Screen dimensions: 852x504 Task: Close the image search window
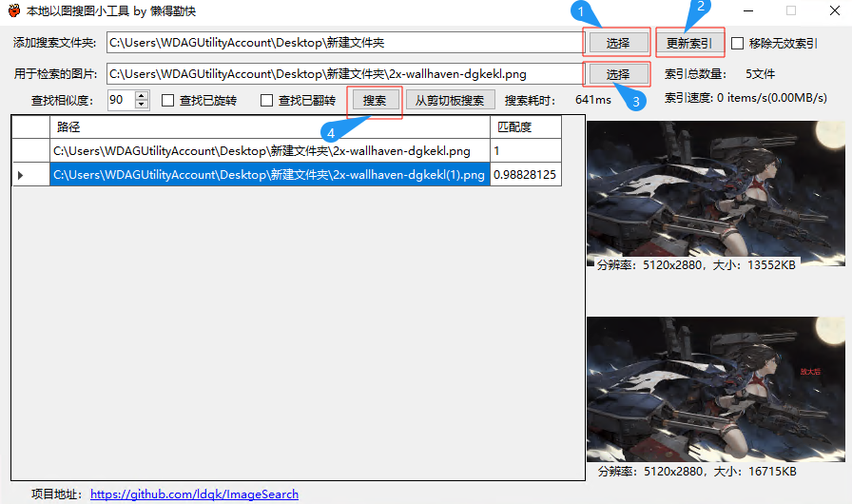[835, 10]
